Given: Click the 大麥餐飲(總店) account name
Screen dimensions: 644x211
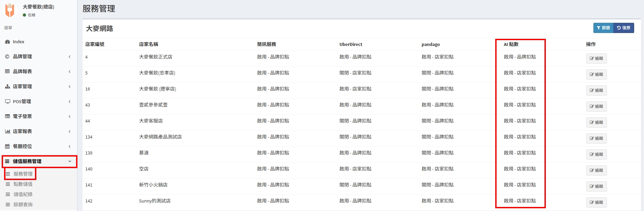Looking at the screenshot, I should 38,7.
